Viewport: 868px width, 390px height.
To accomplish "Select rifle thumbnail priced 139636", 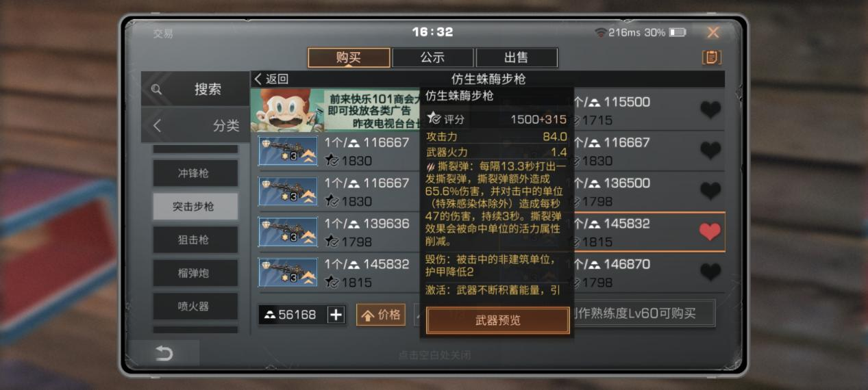I will click(x=288, y=232).
